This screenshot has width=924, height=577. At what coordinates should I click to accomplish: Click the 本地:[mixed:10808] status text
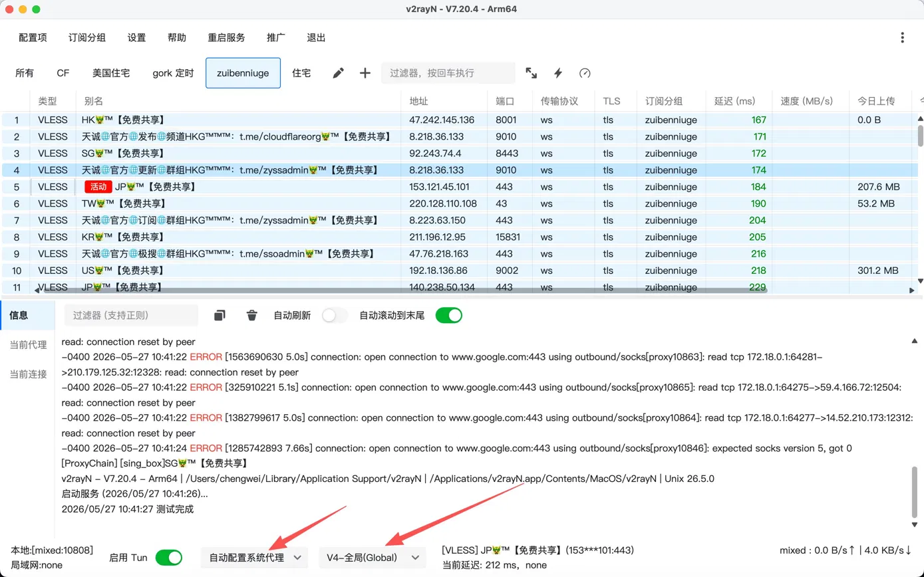coord(52,550)
